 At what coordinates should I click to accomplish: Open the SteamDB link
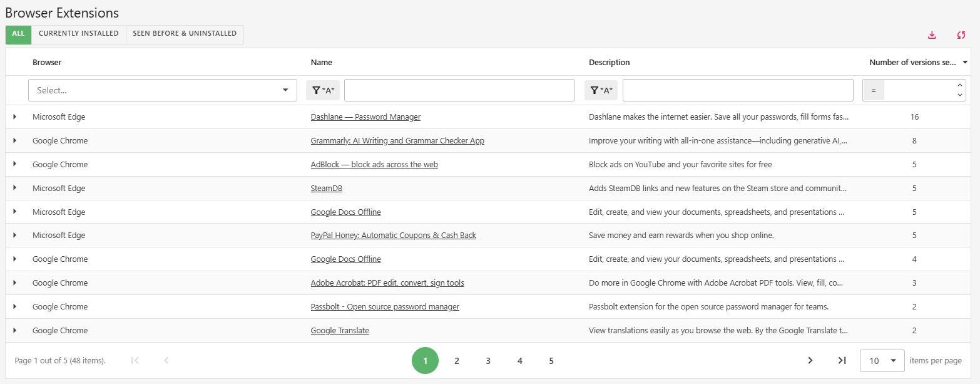tap(327, 189)
